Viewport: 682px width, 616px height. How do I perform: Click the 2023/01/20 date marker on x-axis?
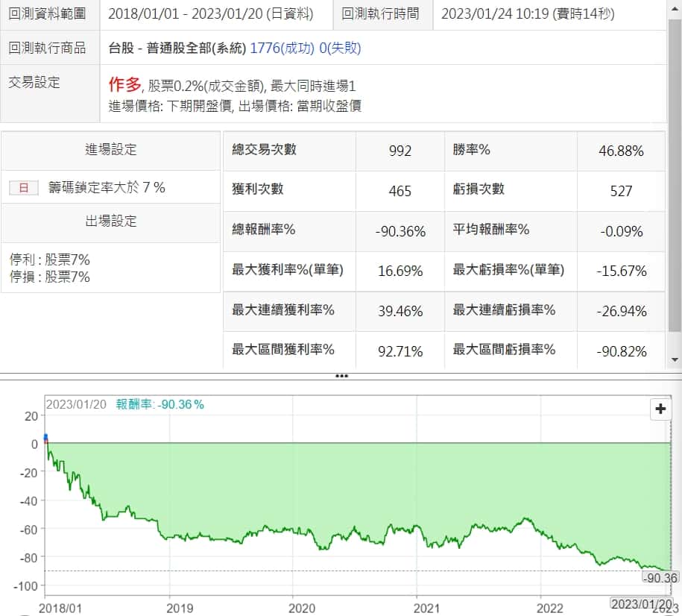click(642, 603)
